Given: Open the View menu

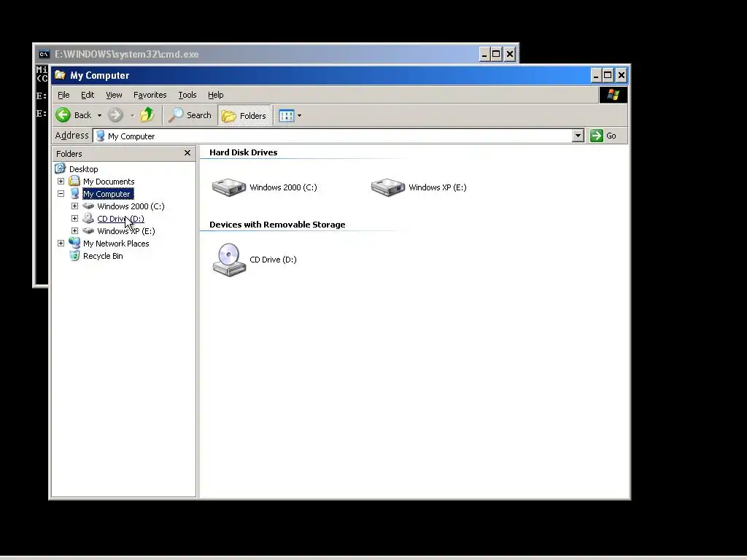Looking at the screenshot, I should pyautogui.click(x=114, y=95).
